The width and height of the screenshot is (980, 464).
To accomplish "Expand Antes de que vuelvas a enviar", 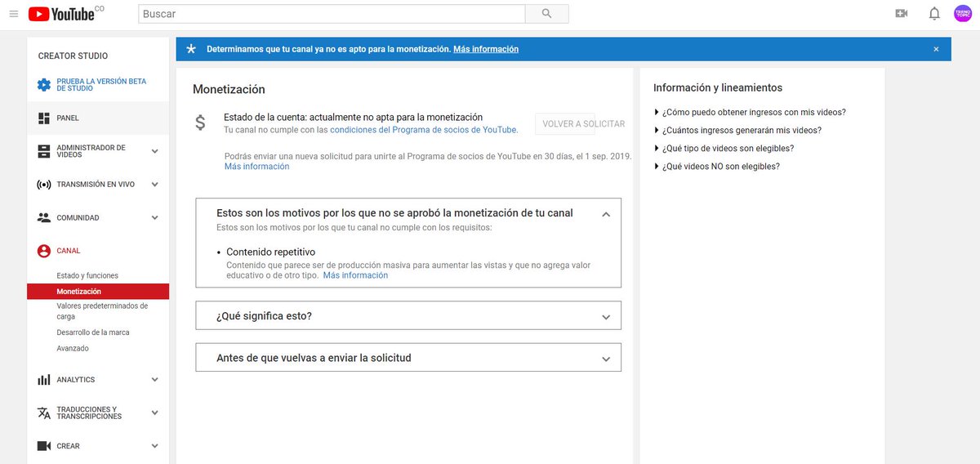I will coord(408,357).
